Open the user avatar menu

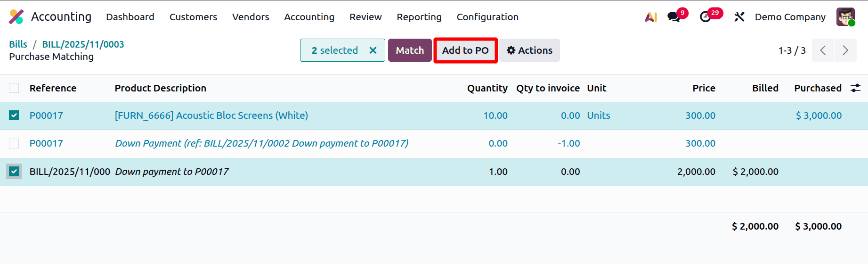click(845, 17)
